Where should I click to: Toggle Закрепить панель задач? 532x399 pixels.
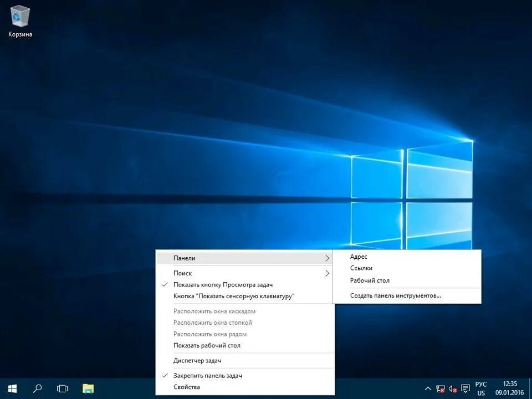(x=245, y=376)
